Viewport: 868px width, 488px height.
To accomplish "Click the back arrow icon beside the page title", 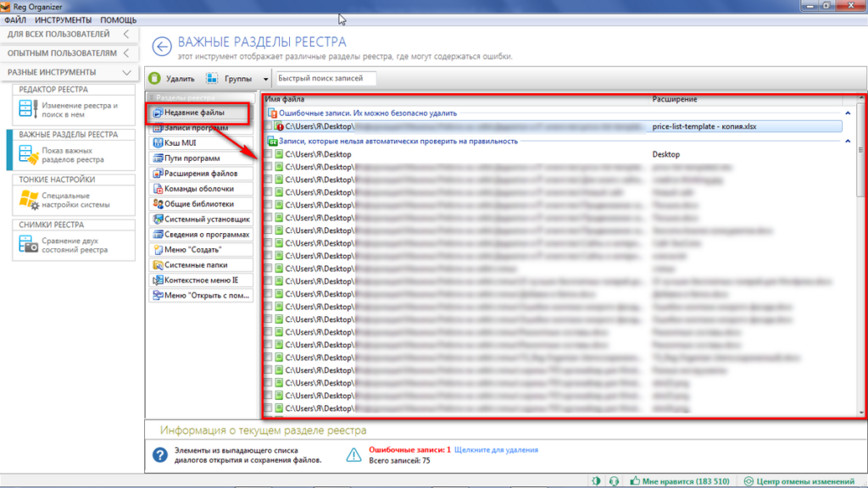I will [x=162, y=46].
